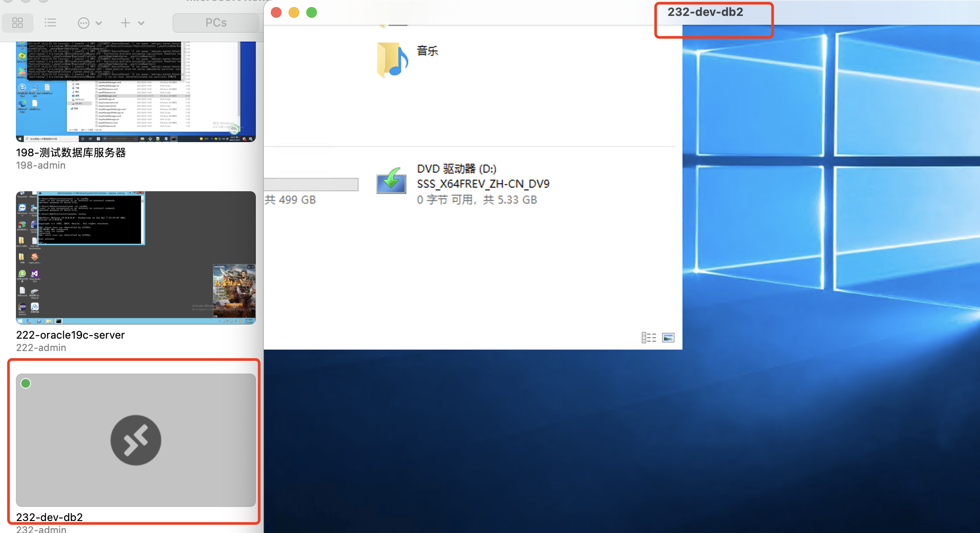Click the 499 GB drive capacity bar
This screenshot has width=980, height=533.
[x=311, y=184]
